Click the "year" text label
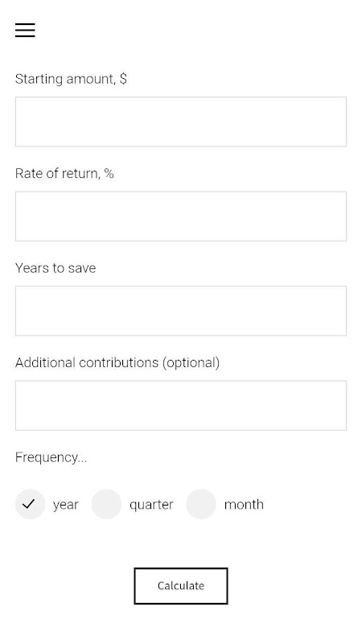 tap(66, 506)
